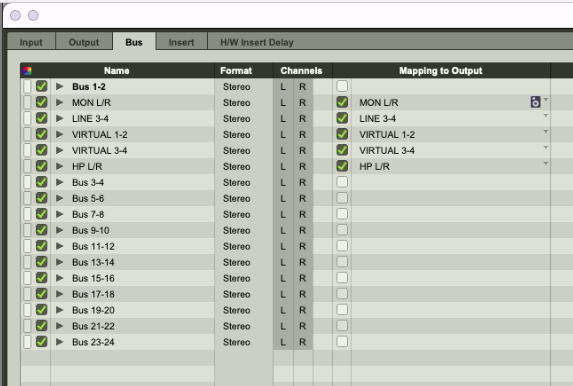Select the Bus 15-16 name field
The width and height of the screenshot is (573, 386).
click(x=132, y=278)
